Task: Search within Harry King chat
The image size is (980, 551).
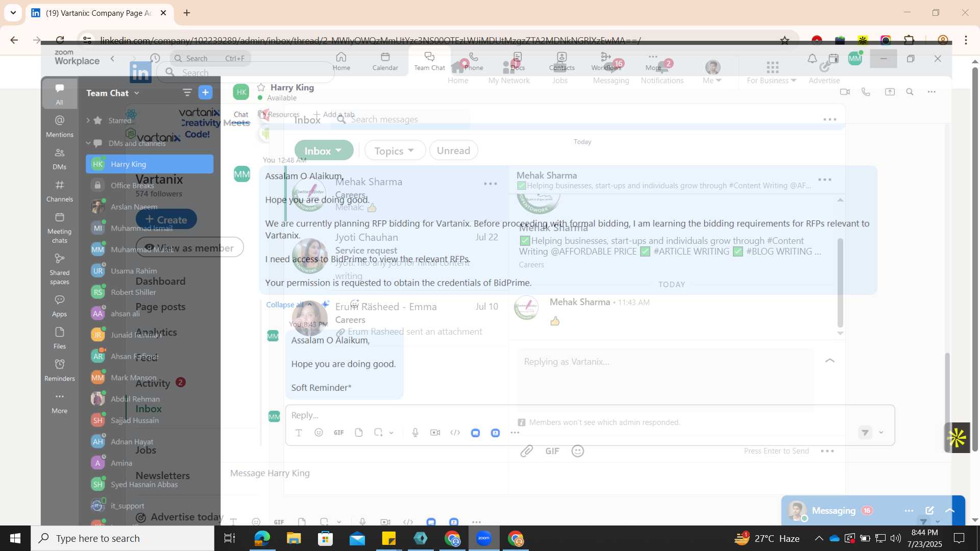Action: (x=910, y=92)
